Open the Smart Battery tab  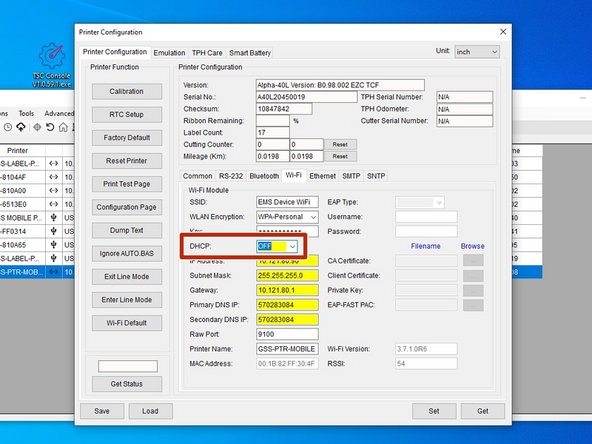[x=250, y=53]
